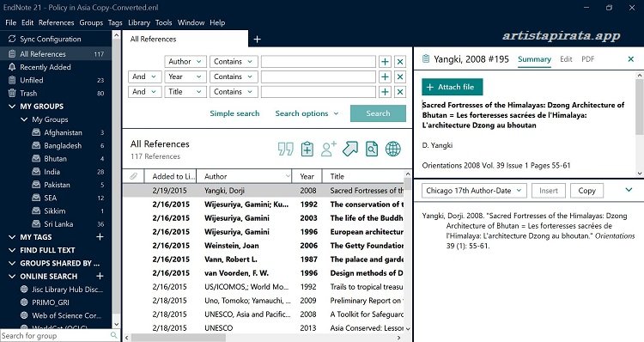Switch to Simple search
644x342 pixels.
click(234, 113)
